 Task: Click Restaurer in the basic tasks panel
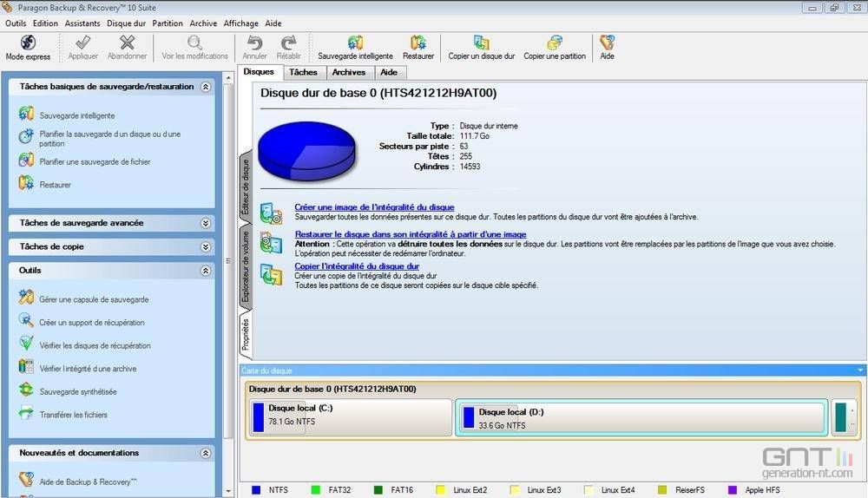pyautogui.click(x=55, y=185)
